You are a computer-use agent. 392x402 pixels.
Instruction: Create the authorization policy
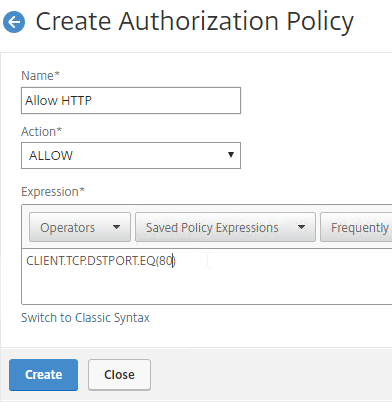point(43,375)
